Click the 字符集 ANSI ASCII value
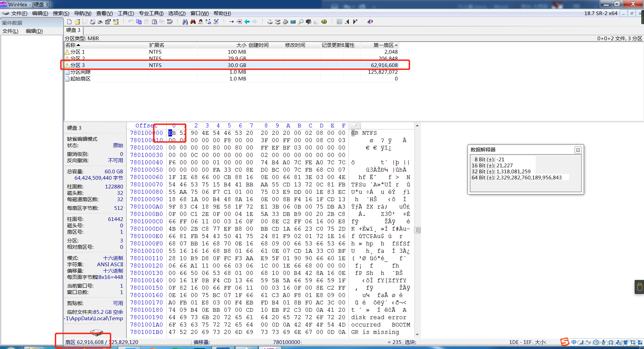This screenshot has height=349, width=644. tap(110, 265)
